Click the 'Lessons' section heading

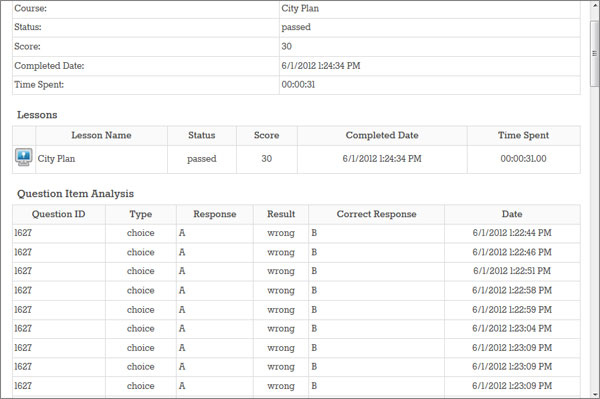tap(37, 115)
